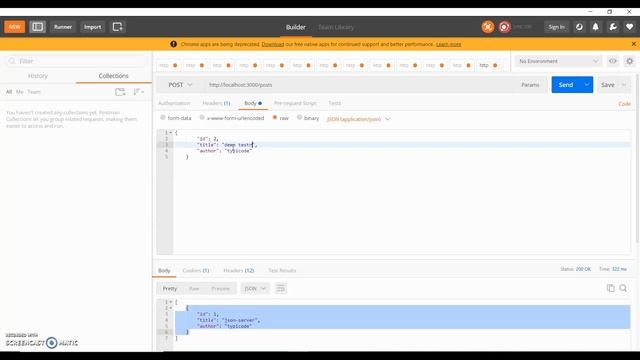The image size is (640, 360).
Task: Select Pretty response view
Action: (x=170, y=289)
